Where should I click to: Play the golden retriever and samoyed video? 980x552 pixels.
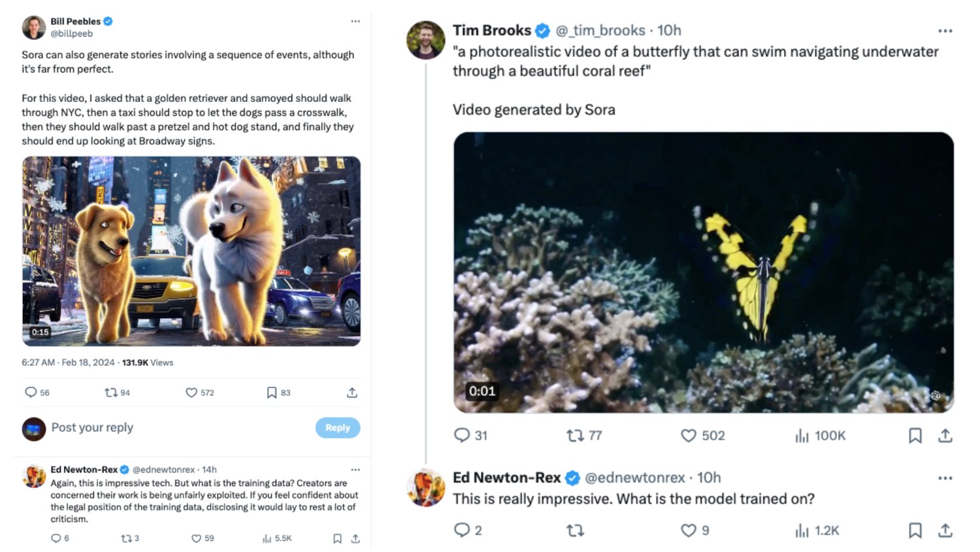[x=191, y=251]
